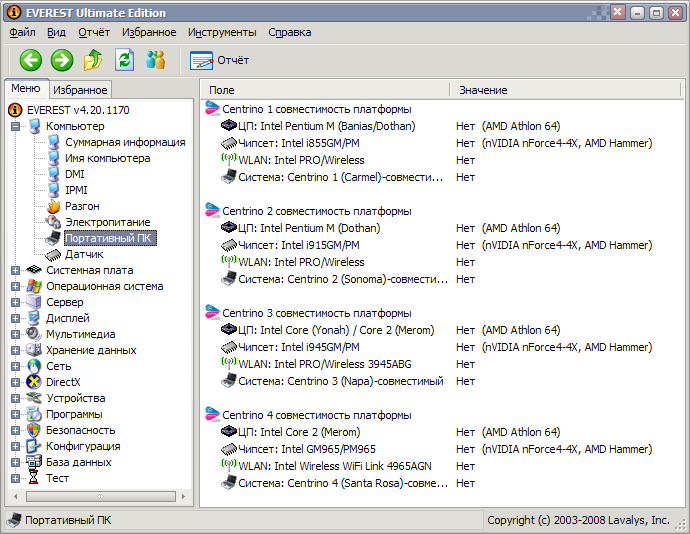Switch to the Меню tab
Image resolution: width=690 pixels, height=534 pixels.
(26, 88)
